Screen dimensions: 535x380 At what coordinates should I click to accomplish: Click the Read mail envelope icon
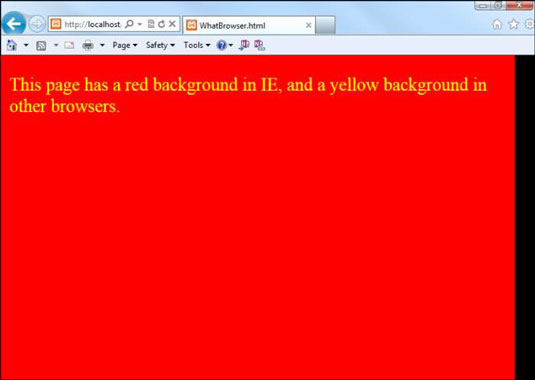[x=69, y=45]
